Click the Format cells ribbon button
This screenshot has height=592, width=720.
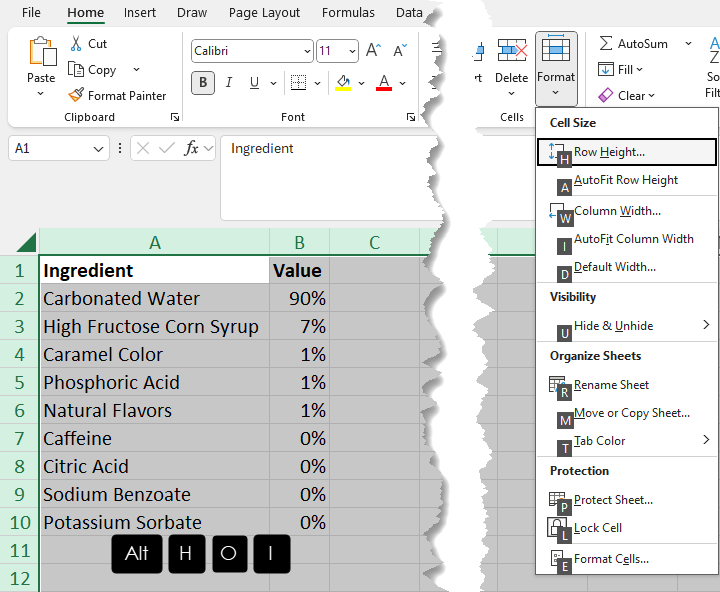556,68
